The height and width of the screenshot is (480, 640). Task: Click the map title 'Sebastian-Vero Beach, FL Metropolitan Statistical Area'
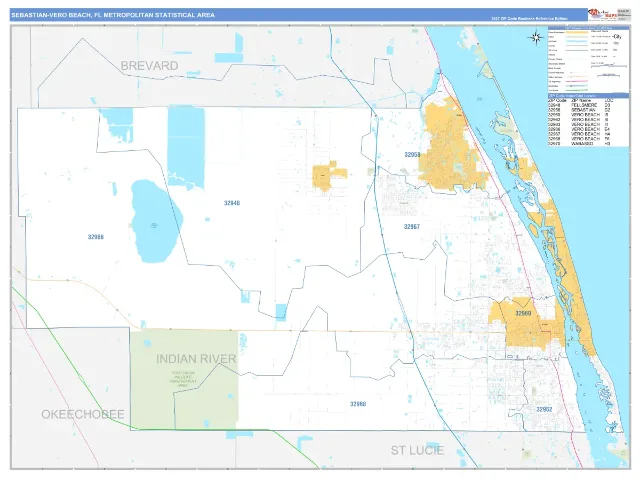coord(113,15)
